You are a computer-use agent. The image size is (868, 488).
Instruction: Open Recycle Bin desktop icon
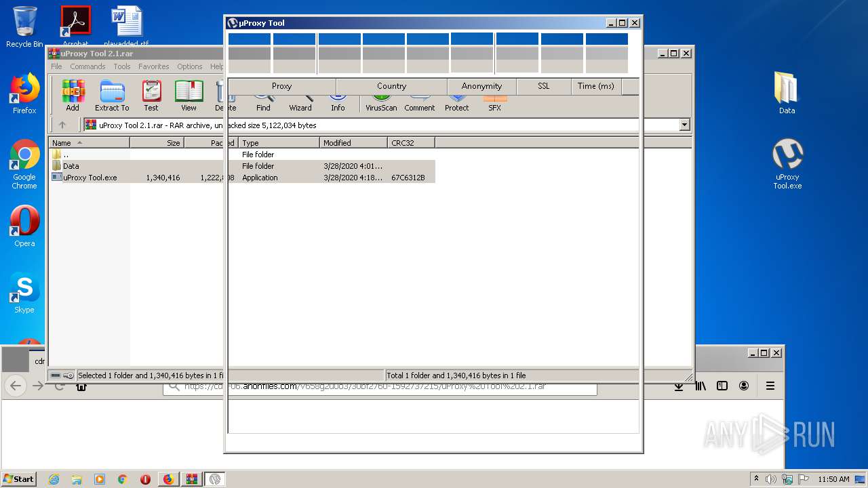(24, 27)
